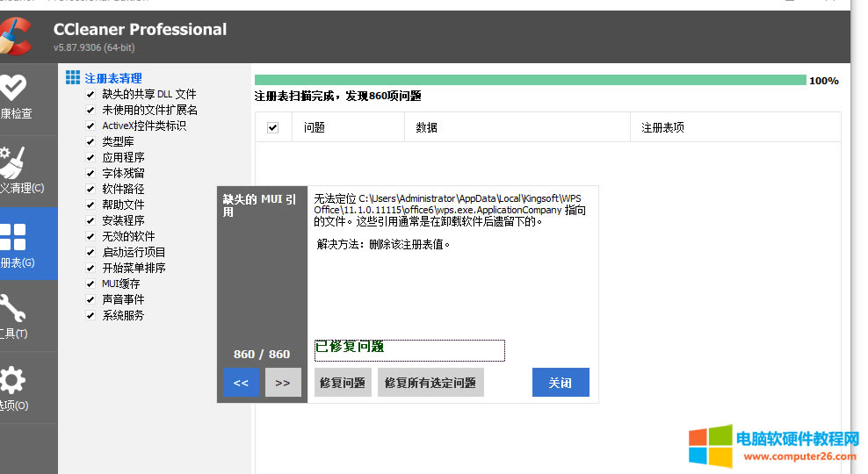868x474 pixels.
Task: Uncheck 缺失的共享 DLL 文件 checkbox
Action: (90, 94)
